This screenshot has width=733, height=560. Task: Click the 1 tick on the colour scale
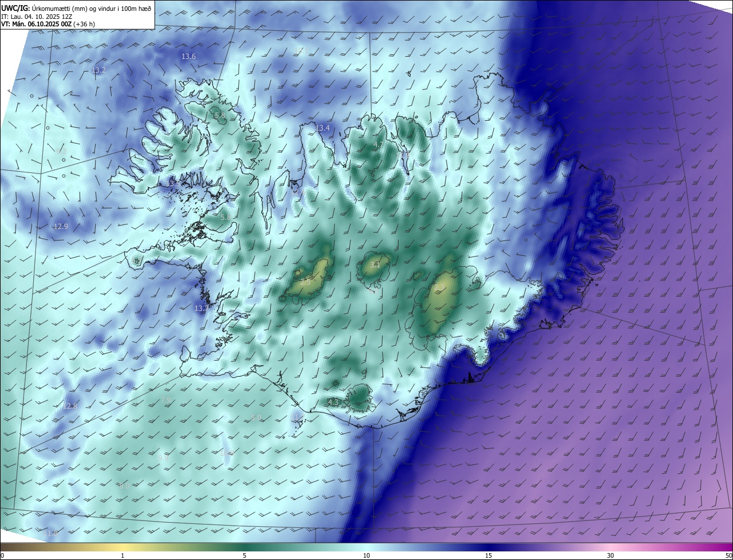[123, 555]
